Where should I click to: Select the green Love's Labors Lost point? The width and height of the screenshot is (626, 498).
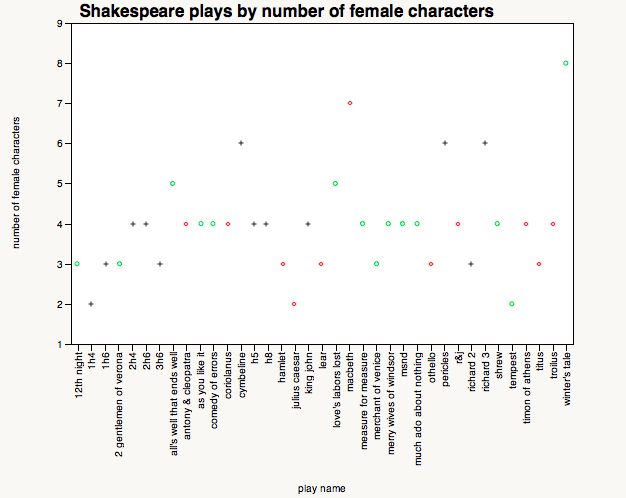pyautogui.click(x=335, y=183)
